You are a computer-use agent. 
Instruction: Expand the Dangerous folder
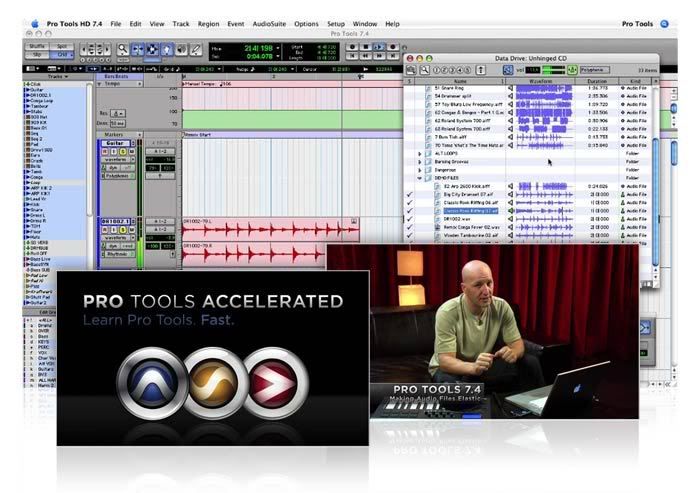click(420, 170)
